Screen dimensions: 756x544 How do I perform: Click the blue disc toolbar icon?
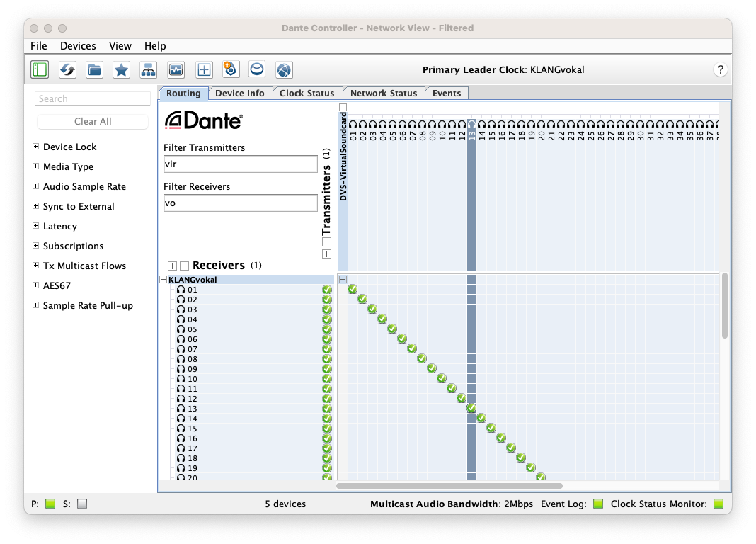click(257, 69)
